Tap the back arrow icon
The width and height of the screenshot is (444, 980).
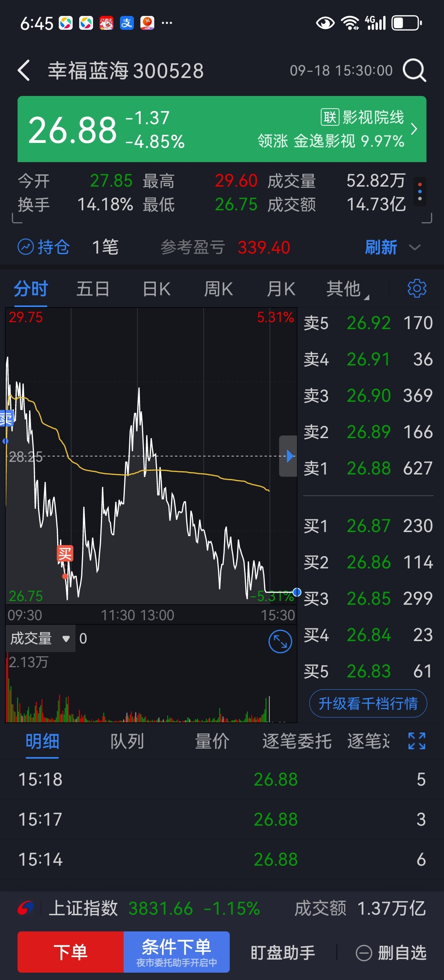(x=24, y=70)
